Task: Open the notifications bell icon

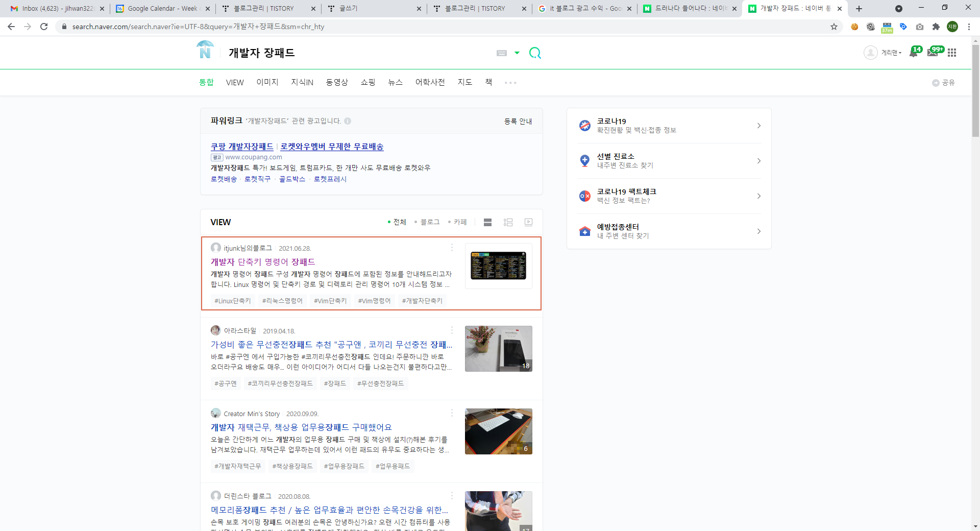Action: (x=914, y=53)
